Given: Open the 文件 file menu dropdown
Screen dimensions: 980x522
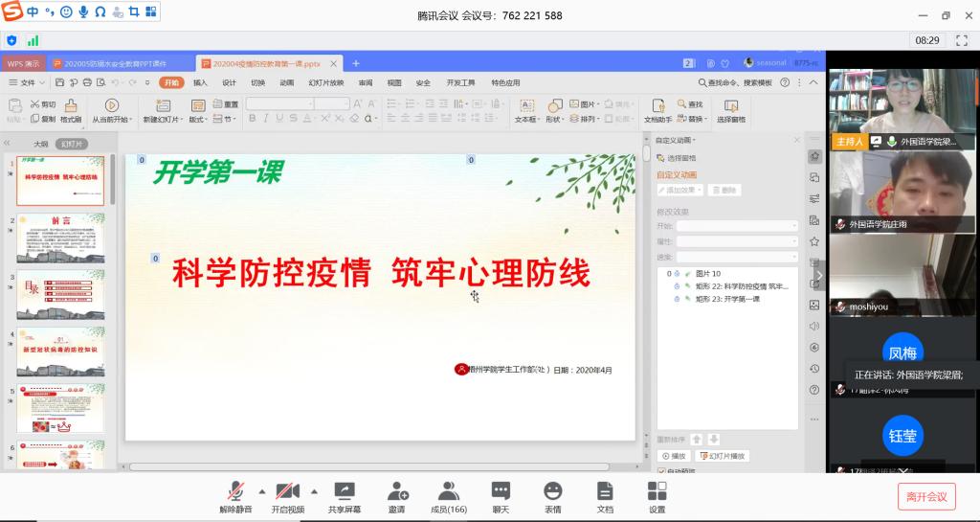Looking at the screenshot, I should point(27,82).
